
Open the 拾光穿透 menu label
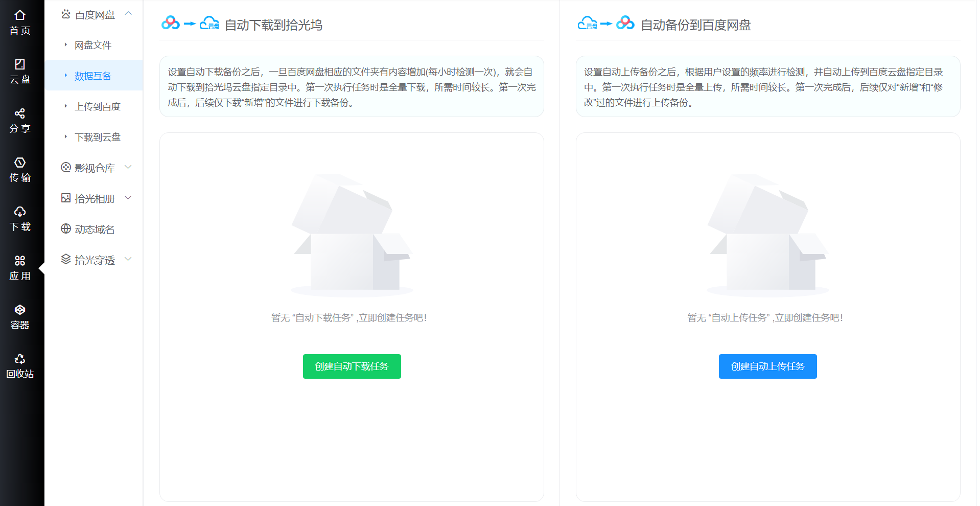(x=95, y=260)
